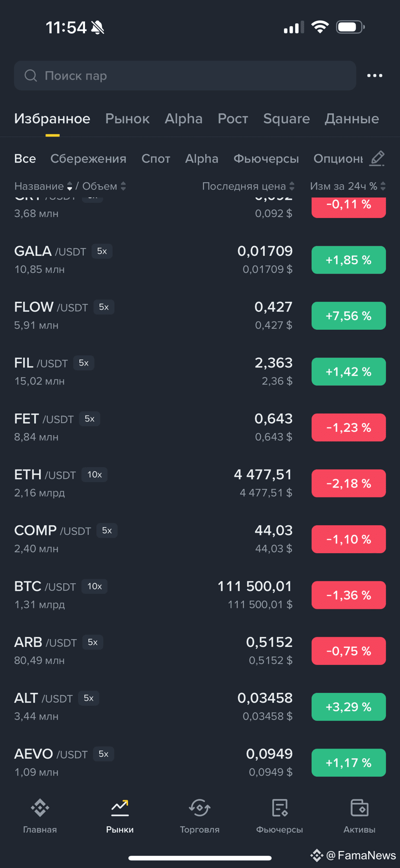Open the Фьючерсы bottom navigation icon
Viewport: 400px width, 868px height.
280,808
